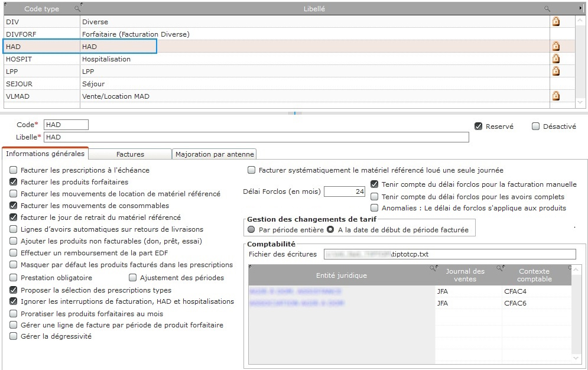Uncheck Facturer les produits forfaitaires

click(x=14, y=182)
